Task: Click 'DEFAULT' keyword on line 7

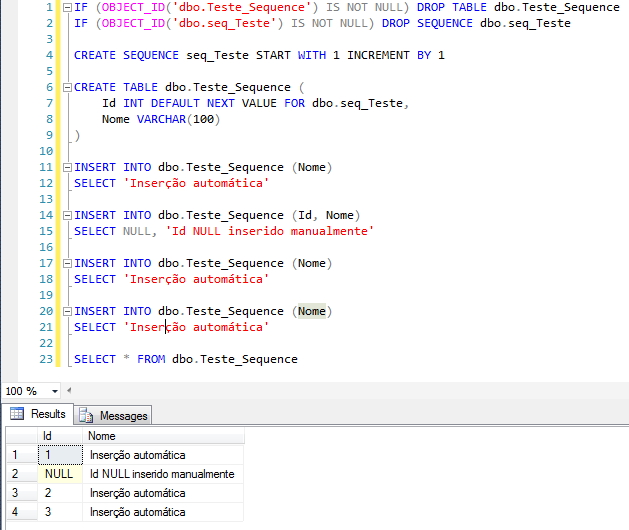Action: 175,103
